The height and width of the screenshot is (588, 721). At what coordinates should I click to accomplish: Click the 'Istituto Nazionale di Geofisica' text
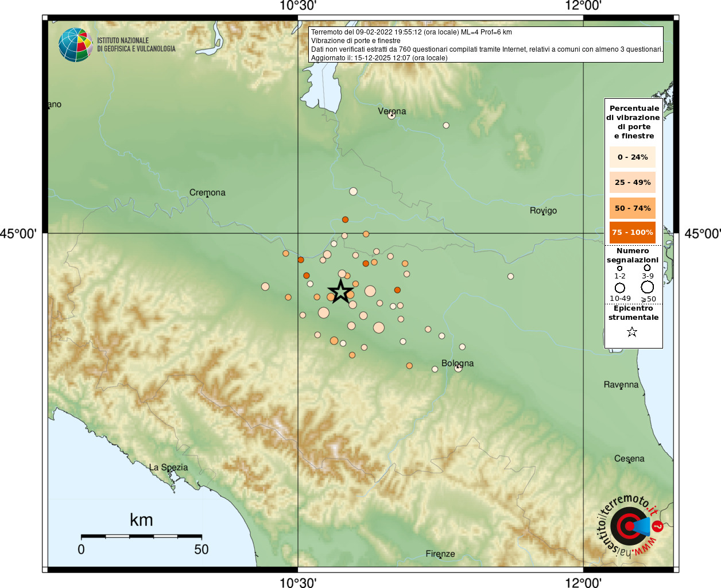(x=136, y=45)
